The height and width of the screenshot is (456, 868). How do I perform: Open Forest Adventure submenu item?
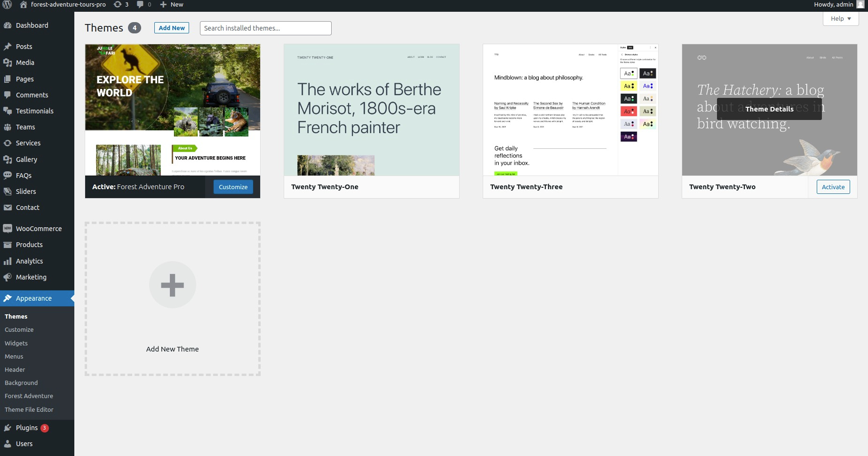pos(29,396)
